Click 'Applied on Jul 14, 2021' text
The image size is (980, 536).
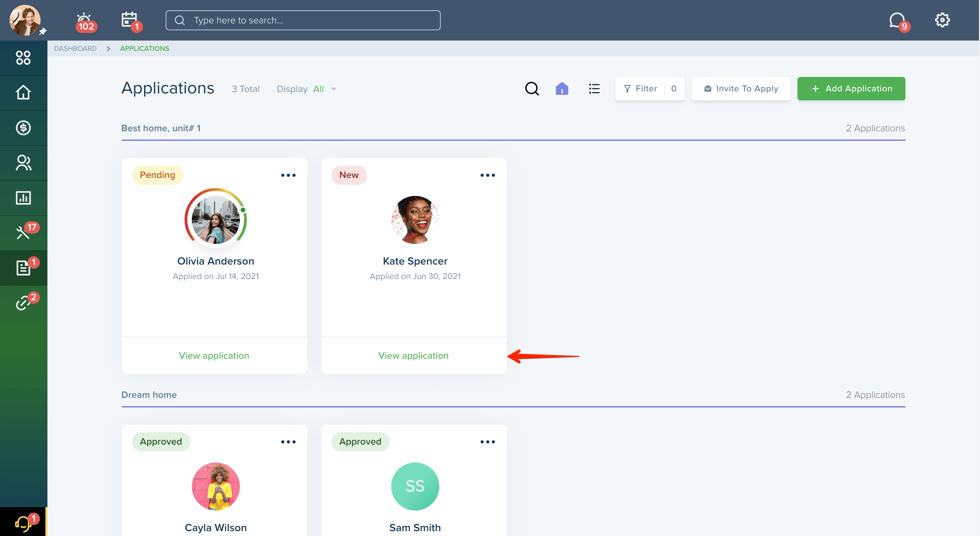[x=216, y=276]
